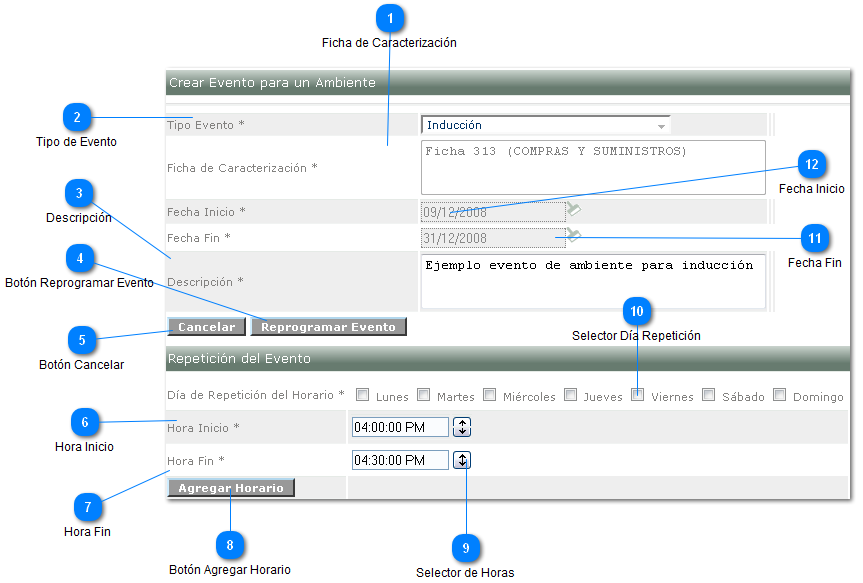Screen dimensions: 863x583
Task: Click the 'Hora Inicio *' field label
Action: [203, 428]
